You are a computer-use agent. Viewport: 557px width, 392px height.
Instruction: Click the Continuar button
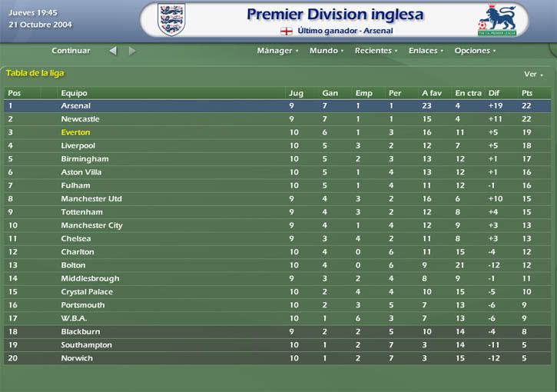coord(71,51)
